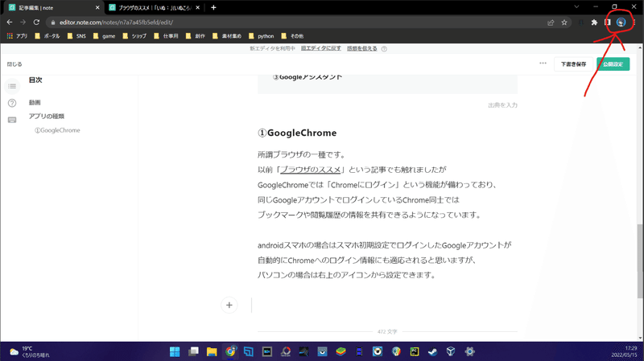644x361 pixels.
Task: Save draft with 下書き保存 button
Action: (x=573, y=64)
